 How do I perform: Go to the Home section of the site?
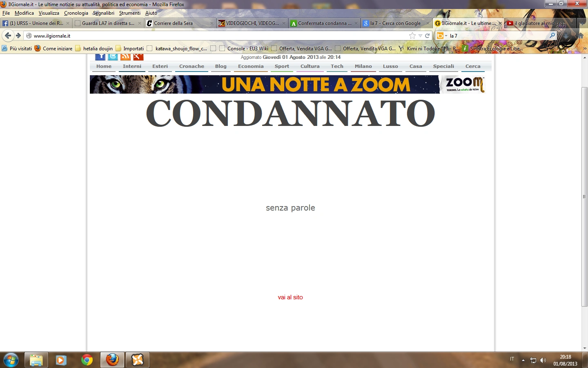point(104,66)
